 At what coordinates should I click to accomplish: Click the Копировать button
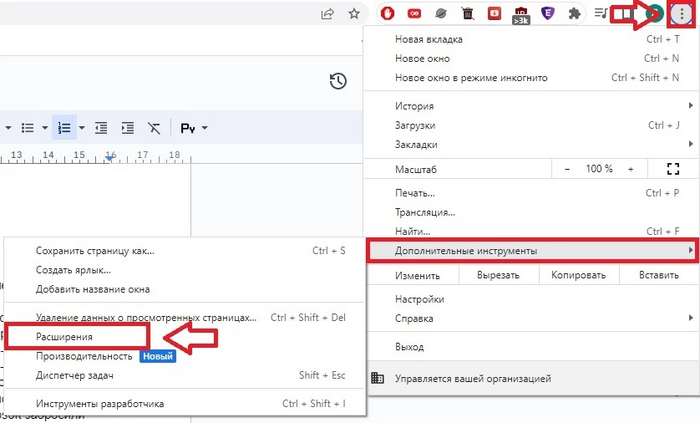(x=579, y=275)
